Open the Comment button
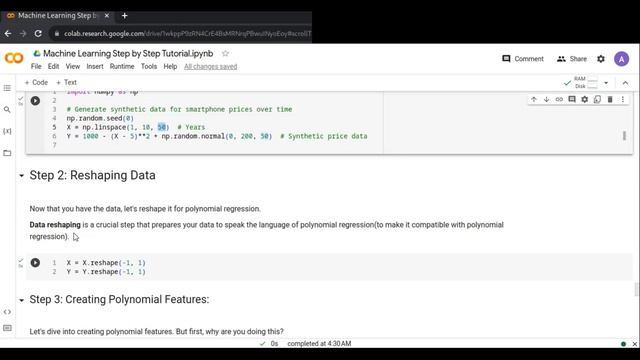The height and width of the screenshot is (360, 640). pos(523,59)
